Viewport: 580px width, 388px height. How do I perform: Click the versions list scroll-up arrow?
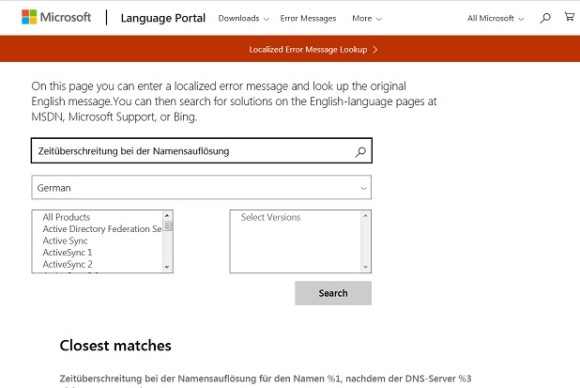(365, 215)
